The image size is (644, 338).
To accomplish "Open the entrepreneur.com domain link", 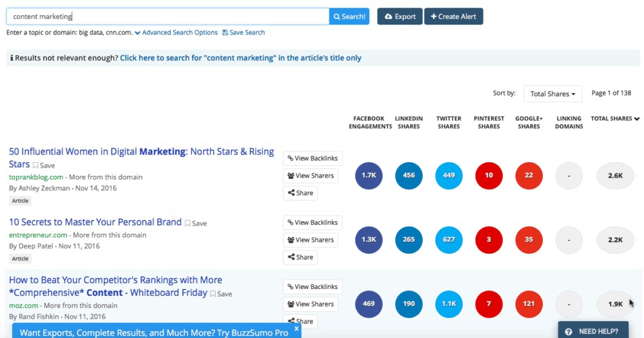I will pos(38,235).
